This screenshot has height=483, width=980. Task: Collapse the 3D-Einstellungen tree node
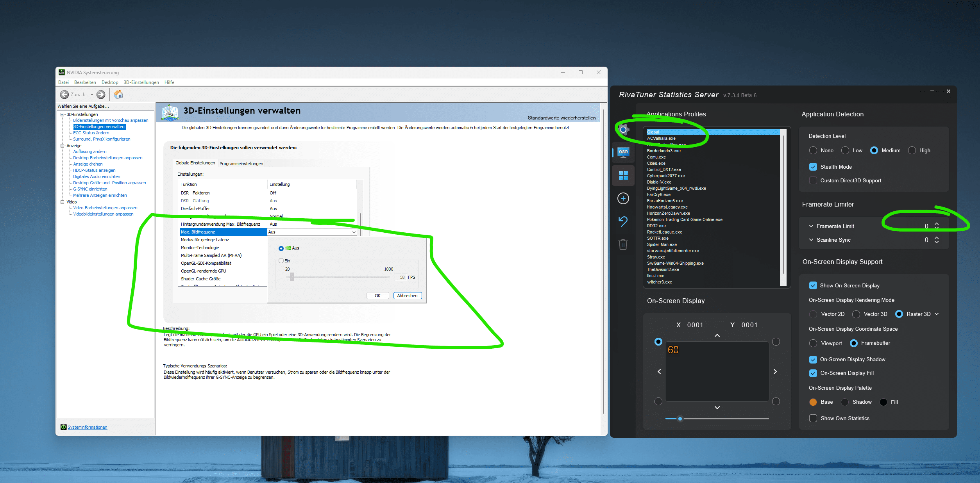pos(63,114)
